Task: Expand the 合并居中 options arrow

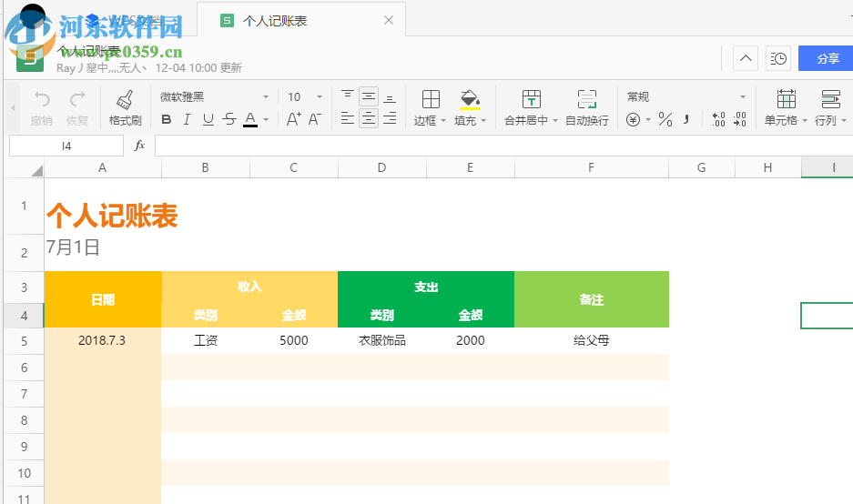Action: (555, 121)
